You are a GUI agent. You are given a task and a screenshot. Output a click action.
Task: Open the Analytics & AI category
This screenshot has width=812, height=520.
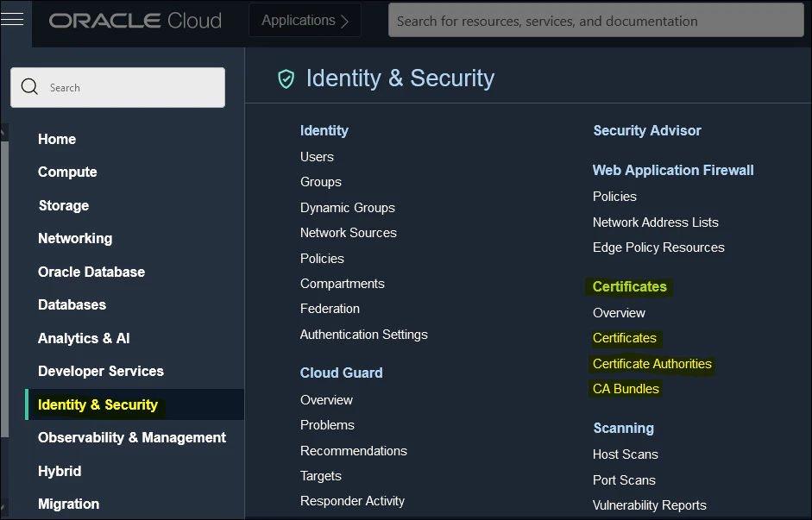(84, 338)
